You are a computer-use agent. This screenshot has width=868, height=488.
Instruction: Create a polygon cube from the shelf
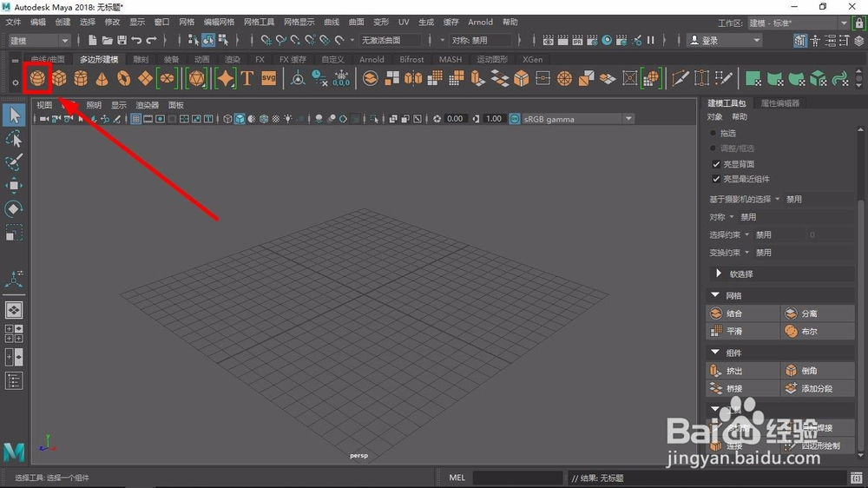pyautogui.click(x=59, y=78)
